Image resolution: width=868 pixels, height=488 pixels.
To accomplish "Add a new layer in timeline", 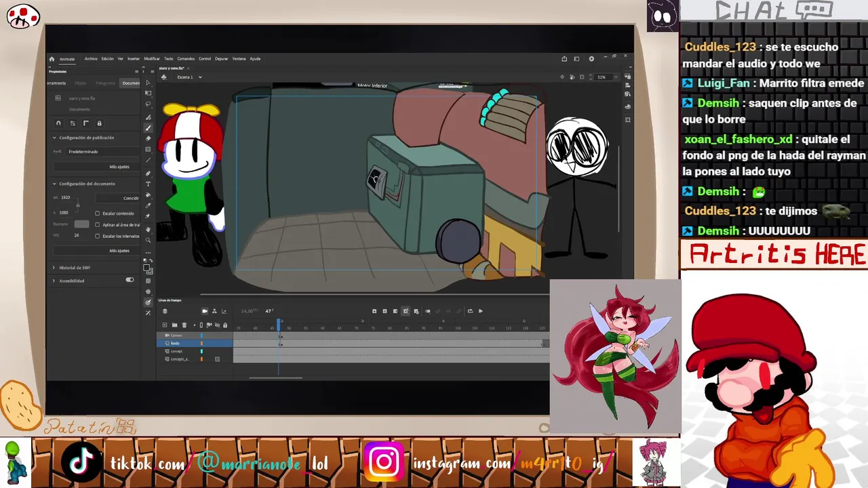I will point(165,325).
